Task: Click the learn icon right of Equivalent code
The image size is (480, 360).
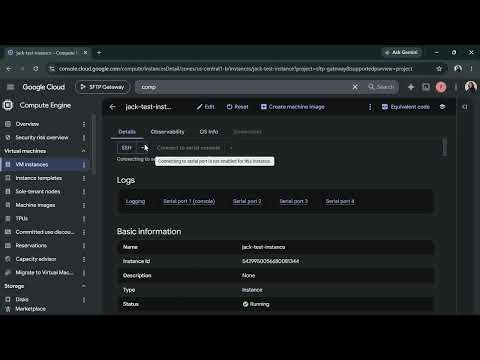Action: click(442, 107)
